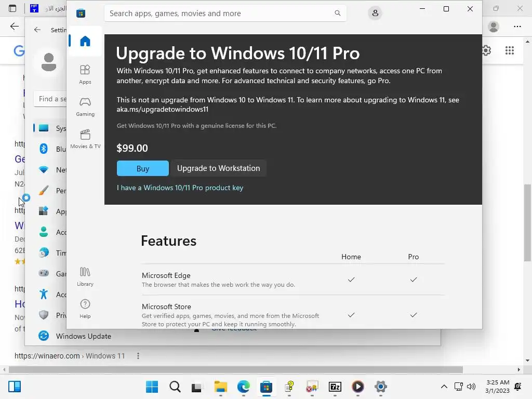
Task: Click browser vertical scrollbar thumb
Action: pos(527,222)
